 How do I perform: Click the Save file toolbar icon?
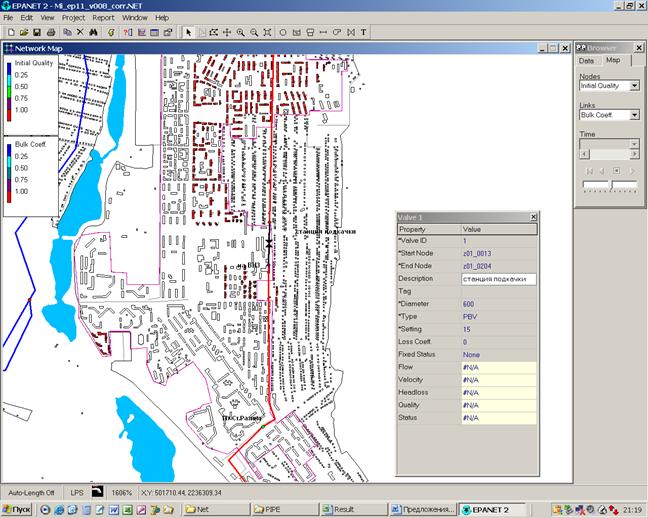(37, 32)
